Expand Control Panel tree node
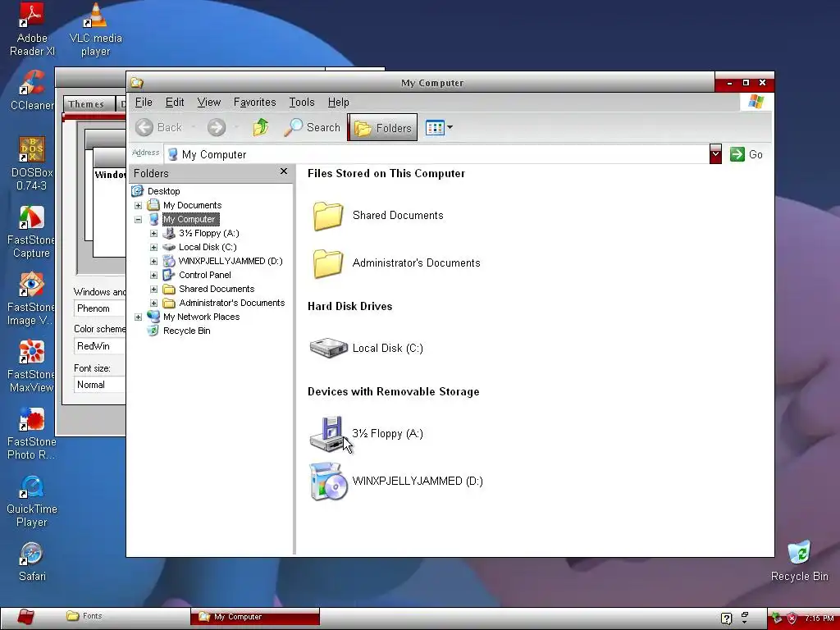The image size is (840, 630). [x=153, y=275]
